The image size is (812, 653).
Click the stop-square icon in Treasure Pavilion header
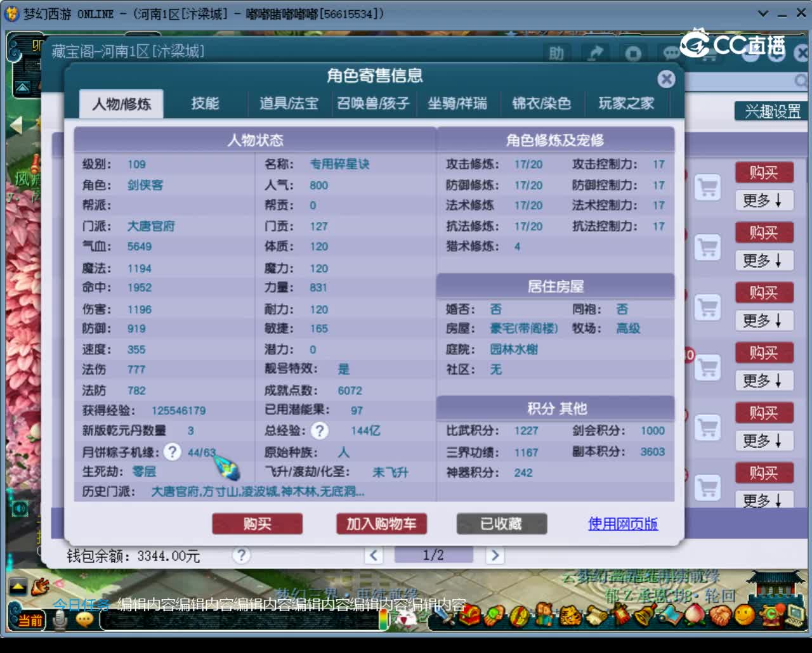[x=633, y=53]
